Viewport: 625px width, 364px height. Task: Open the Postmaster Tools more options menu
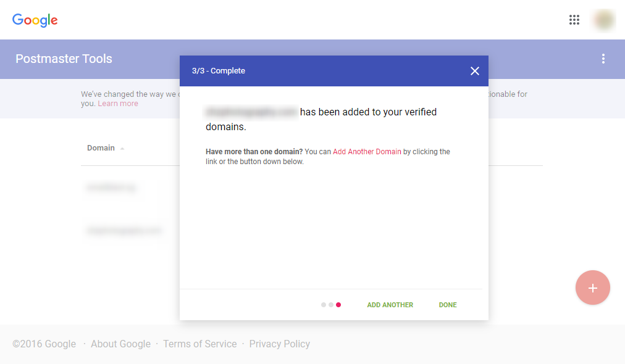click(603, 59)
